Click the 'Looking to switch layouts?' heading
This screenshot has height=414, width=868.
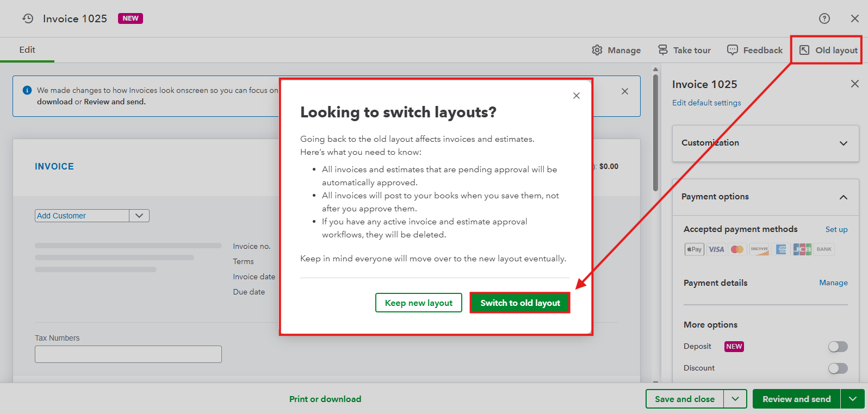[x=398, y=112]
